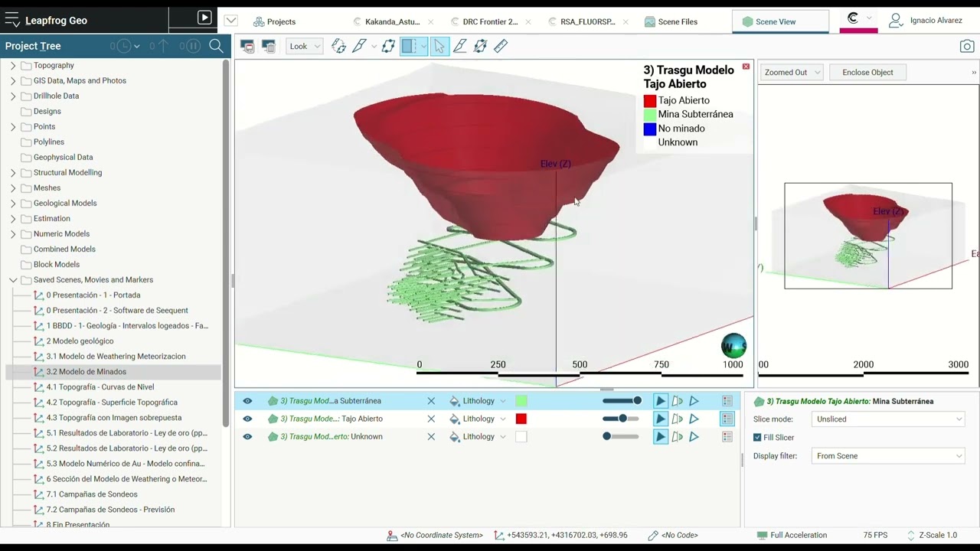Image resolution: width=980 pixels, height=551 pixels.
Task: Click slice outline display icon for Tajo Abierto
Action: [677, 419]
